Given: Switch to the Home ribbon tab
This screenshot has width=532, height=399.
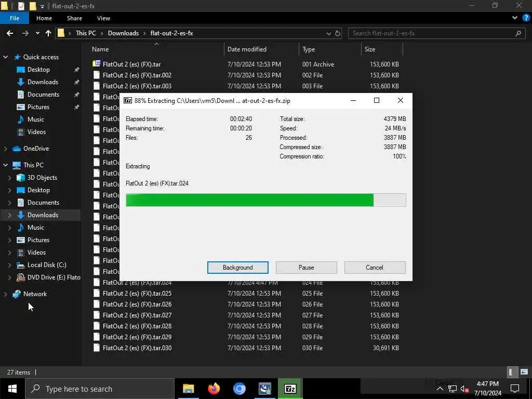Looking at the screenshot, I should pos(44,18).
